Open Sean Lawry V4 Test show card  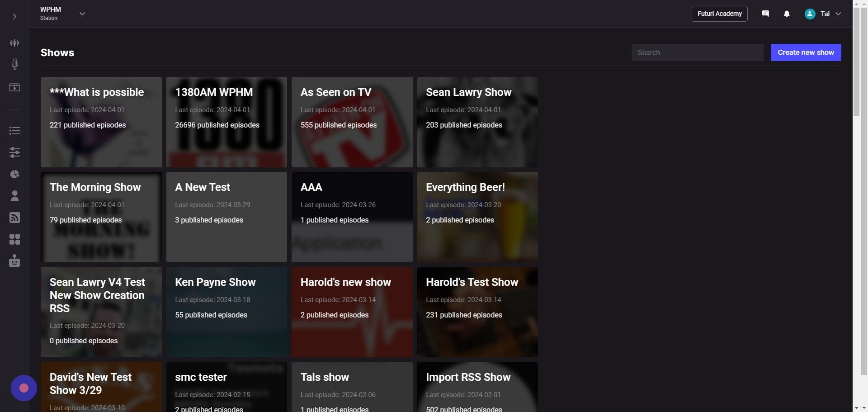click(101, 312)
